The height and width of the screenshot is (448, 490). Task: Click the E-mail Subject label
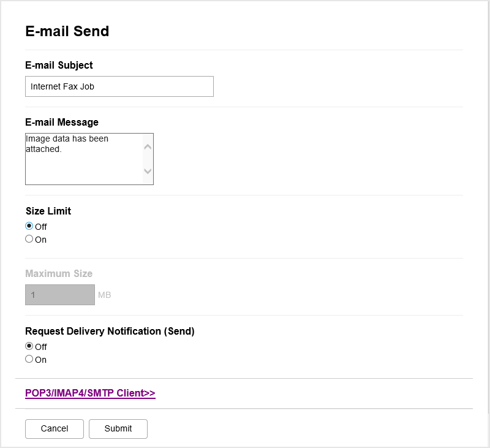tap(59, 65)
